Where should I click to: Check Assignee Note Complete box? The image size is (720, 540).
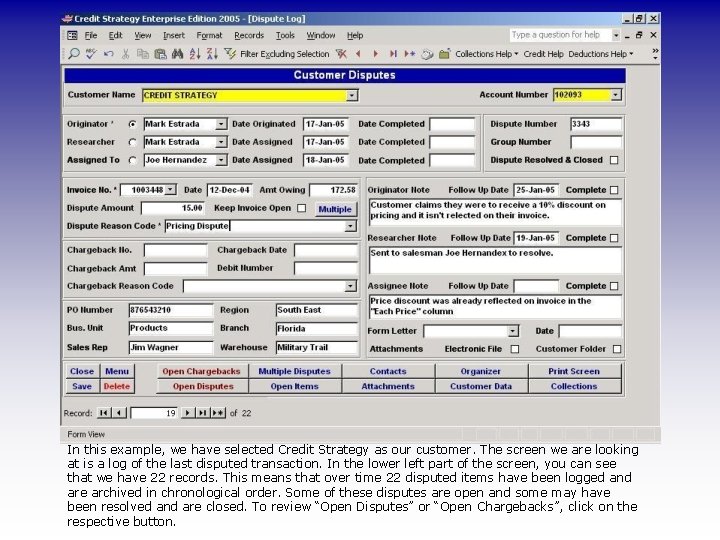[614, 286]
